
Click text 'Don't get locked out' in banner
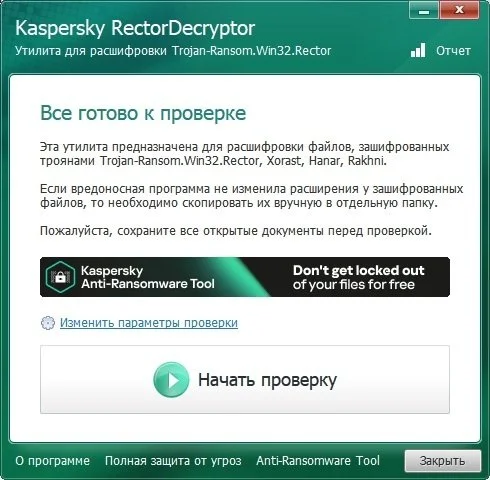359,270
